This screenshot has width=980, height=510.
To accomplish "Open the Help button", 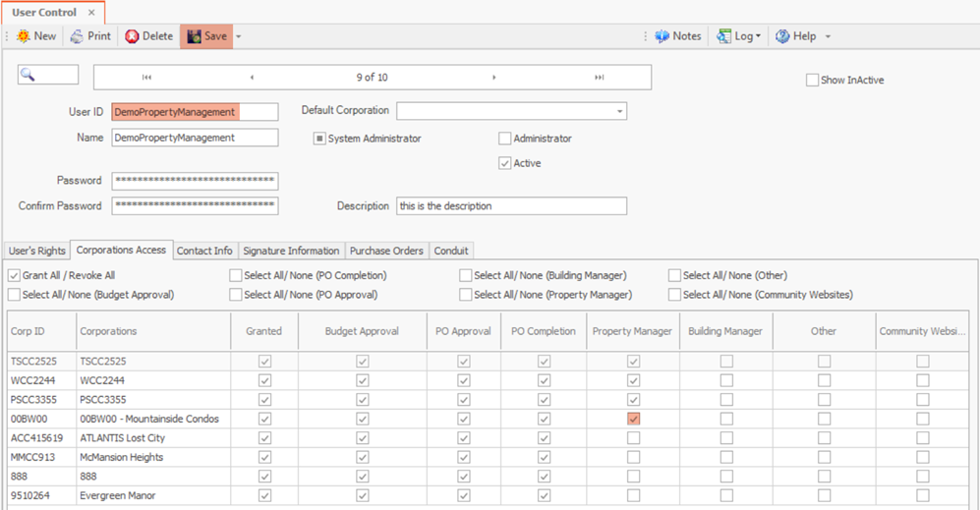I will pos(796,36).
